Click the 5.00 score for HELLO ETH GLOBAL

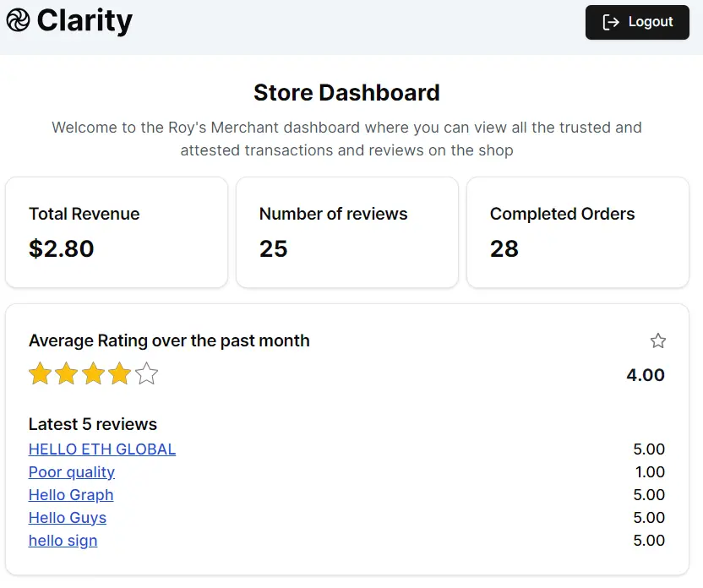(649, 449)
